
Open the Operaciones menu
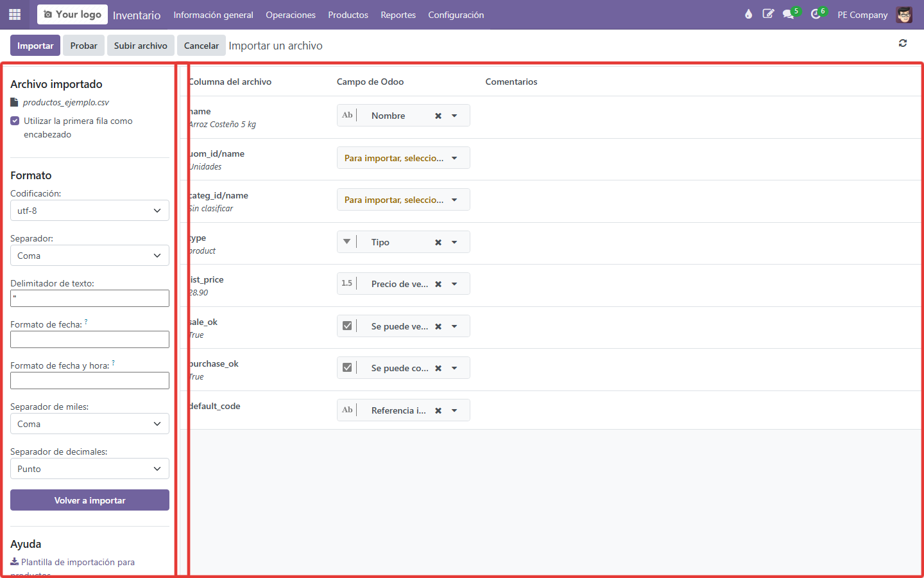pyautogui.click(x=291, y=15)
